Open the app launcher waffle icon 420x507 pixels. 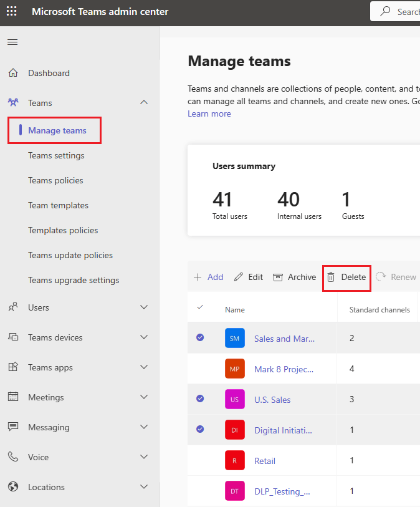(12, 11)
